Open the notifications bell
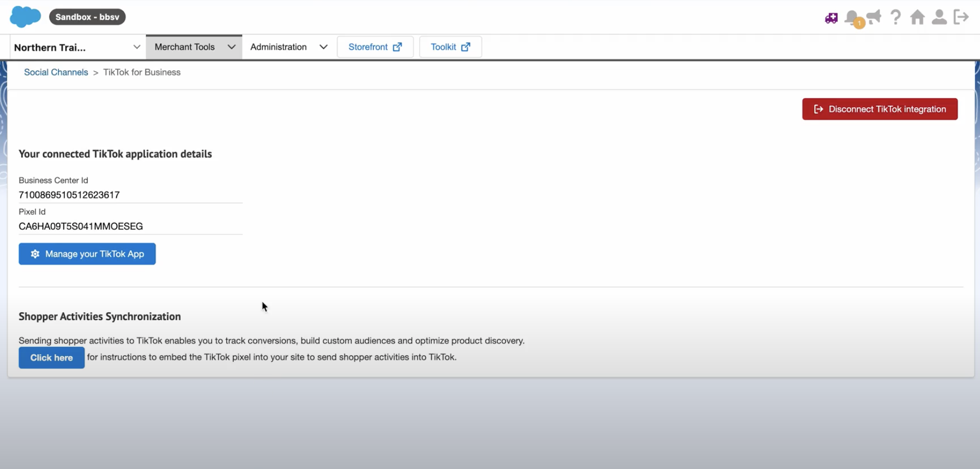 coord(852,18)
